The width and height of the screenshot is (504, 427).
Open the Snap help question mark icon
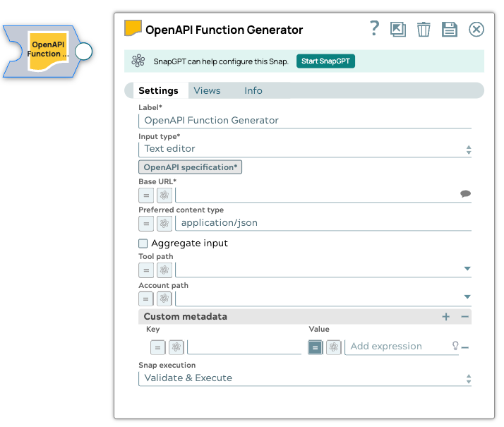374,29
